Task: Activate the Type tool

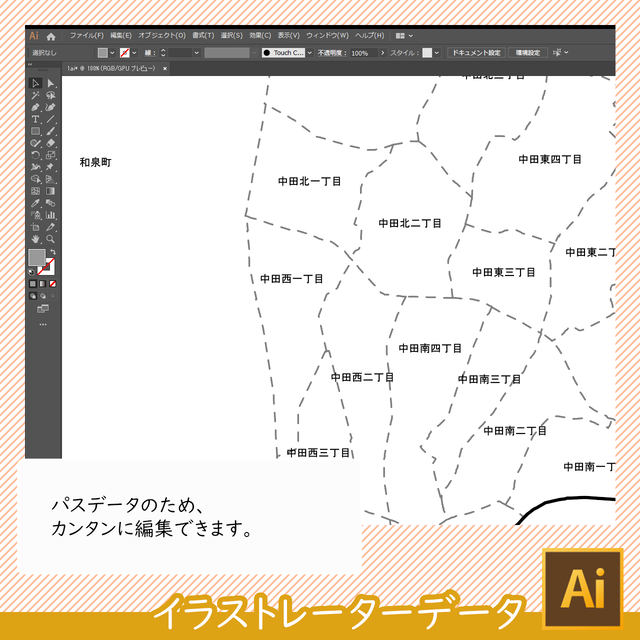Action: pos(36,119)
